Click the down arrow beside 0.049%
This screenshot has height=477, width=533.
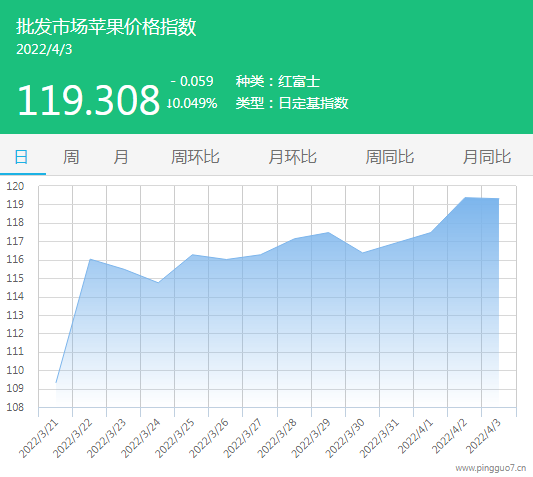[169, 103]
